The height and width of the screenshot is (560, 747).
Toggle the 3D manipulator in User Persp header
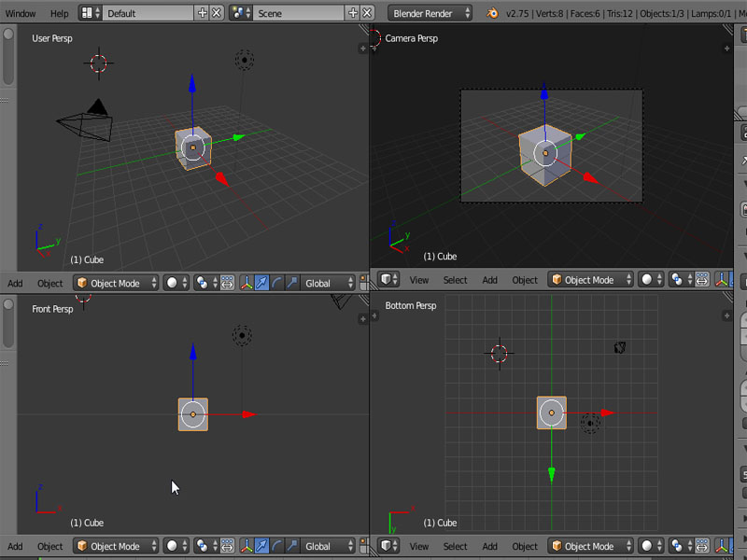pos(247,283)
